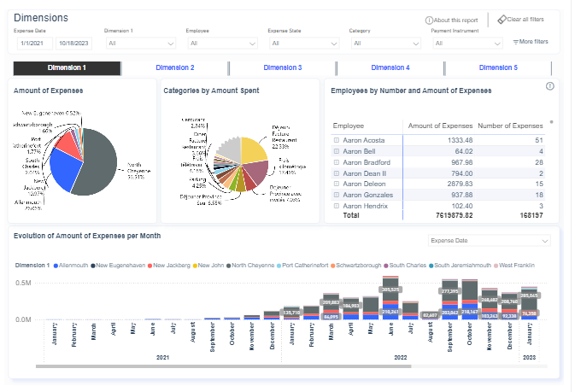Open the More filters menu icon

click(515, 42)
